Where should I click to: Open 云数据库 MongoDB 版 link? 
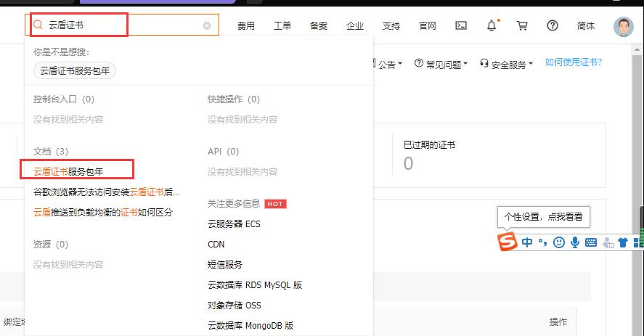coord(250,326)
